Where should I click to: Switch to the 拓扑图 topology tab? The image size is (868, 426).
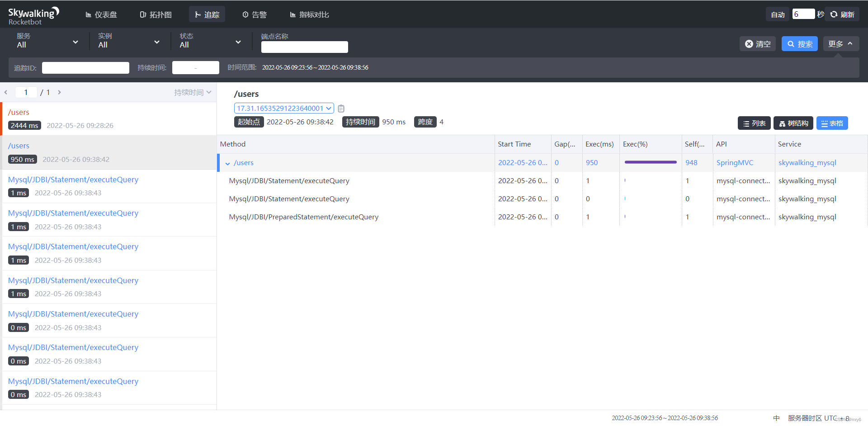coord(156,14)
